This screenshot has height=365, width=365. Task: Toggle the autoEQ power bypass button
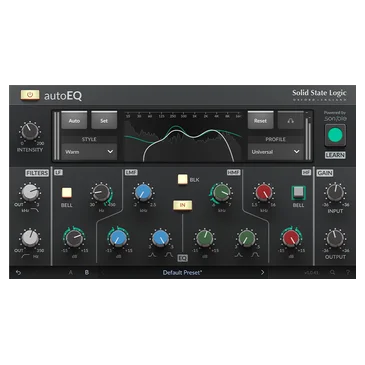30,95
